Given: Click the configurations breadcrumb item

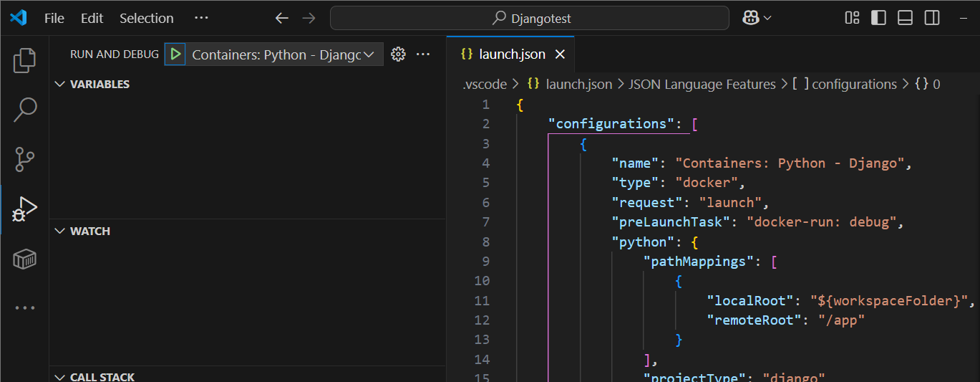Looking at the screenshot, I should point(853,84).
